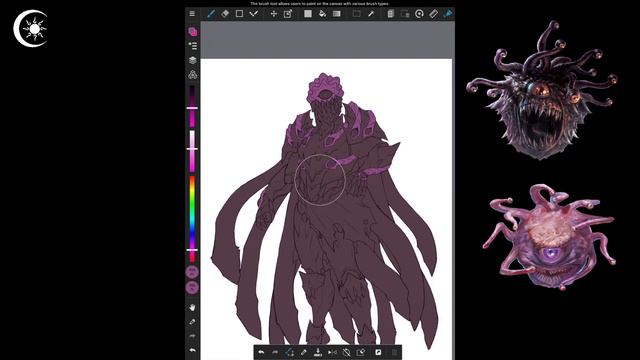Tap the sidebar redo arrow
This screenshot has width=640, height=360.
(x=192, y=336)
